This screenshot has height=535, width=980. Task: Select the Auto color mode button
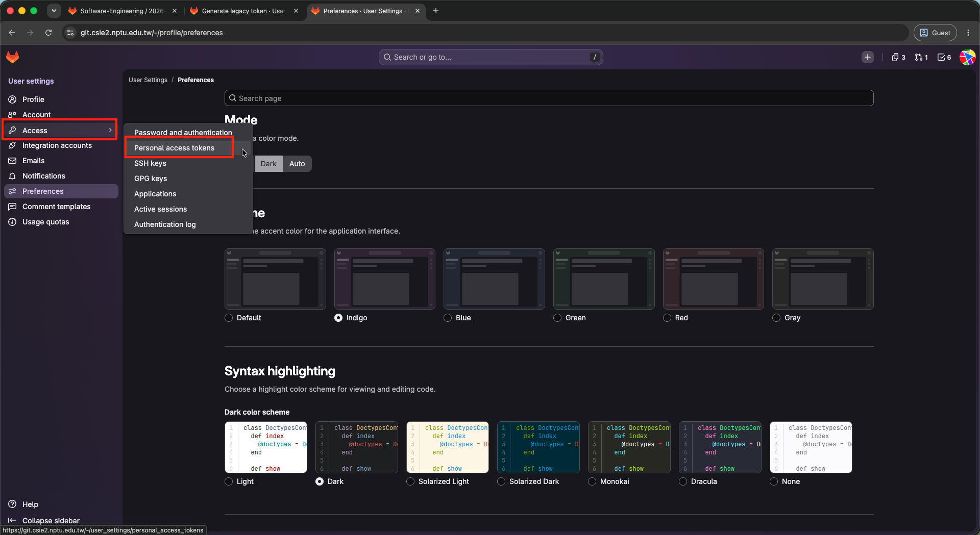297,164
